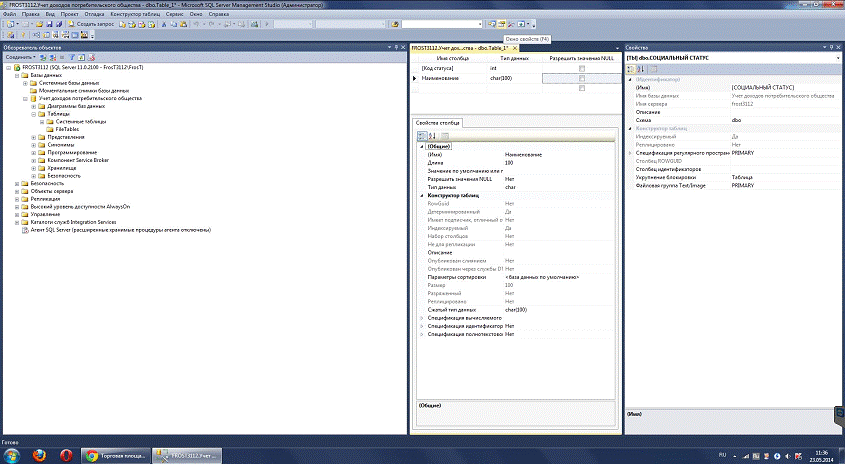Image resolution: width=845 pixels, height=464 pixels.
Task: Toggle Allow NULL checkbox for Наименование row
Action: coord(581,78)
